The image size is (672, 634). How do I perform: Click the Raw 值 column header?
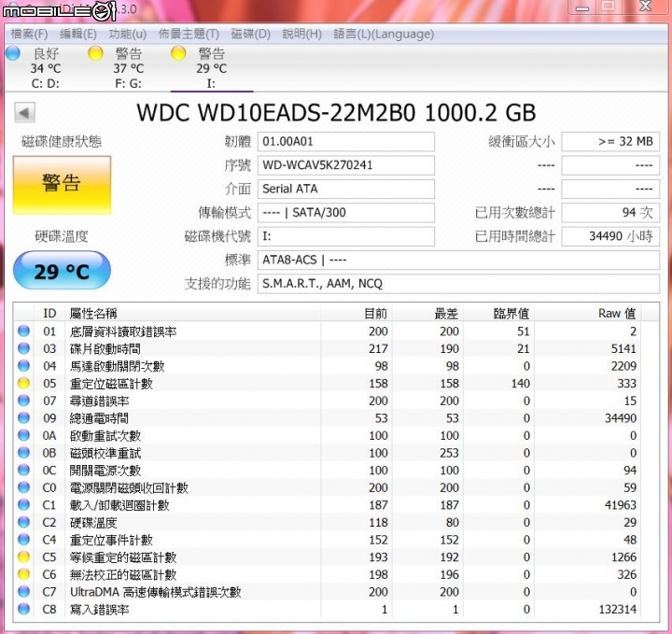pyautogui.click(x=587, y=313)
